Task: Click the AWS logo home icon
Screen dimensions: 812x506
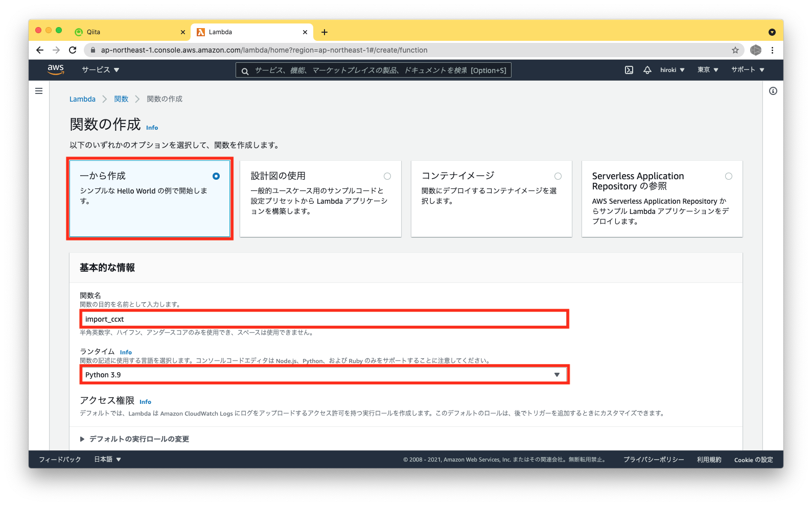Action: (x=56, y=69)
